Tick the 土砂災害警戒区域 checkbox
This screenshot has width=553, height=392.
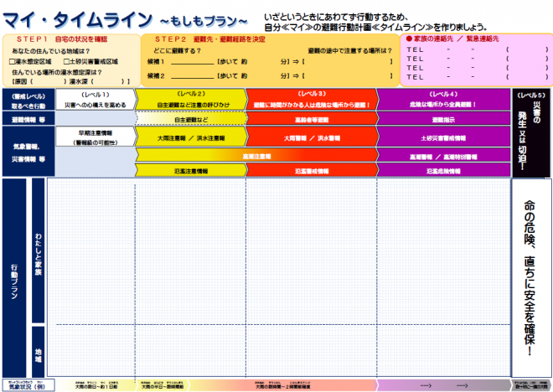click(x=65, y=61)
